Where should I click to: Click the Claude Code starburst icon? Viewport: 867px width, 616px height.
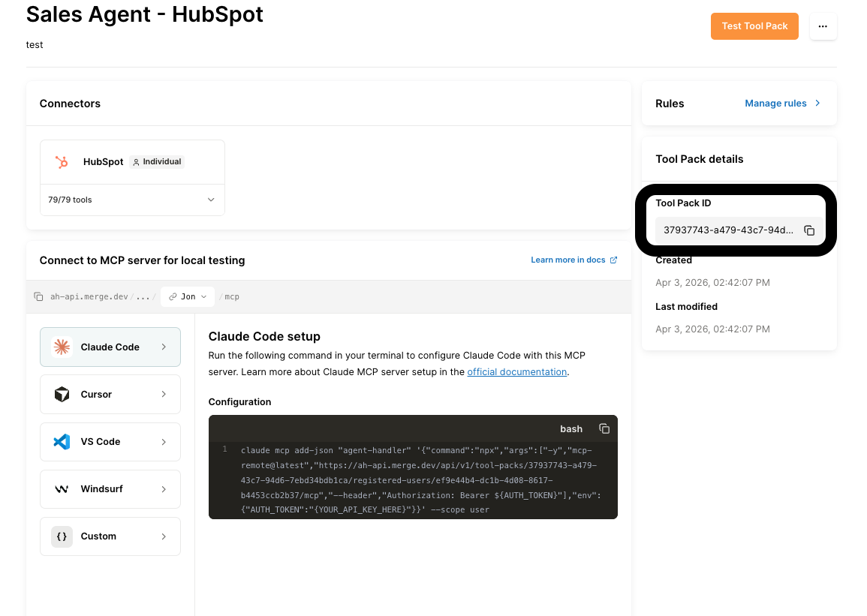coord(62,347)
